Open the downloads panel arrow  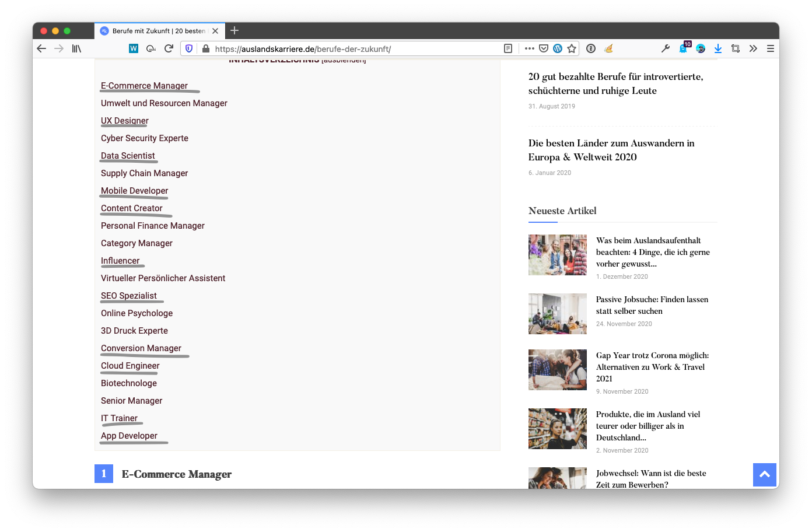point(718,48)
